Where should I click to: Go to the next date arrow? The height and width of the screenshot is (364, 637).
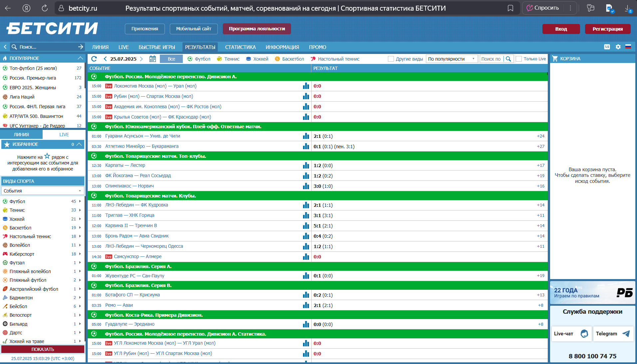(x=141, y=59)
